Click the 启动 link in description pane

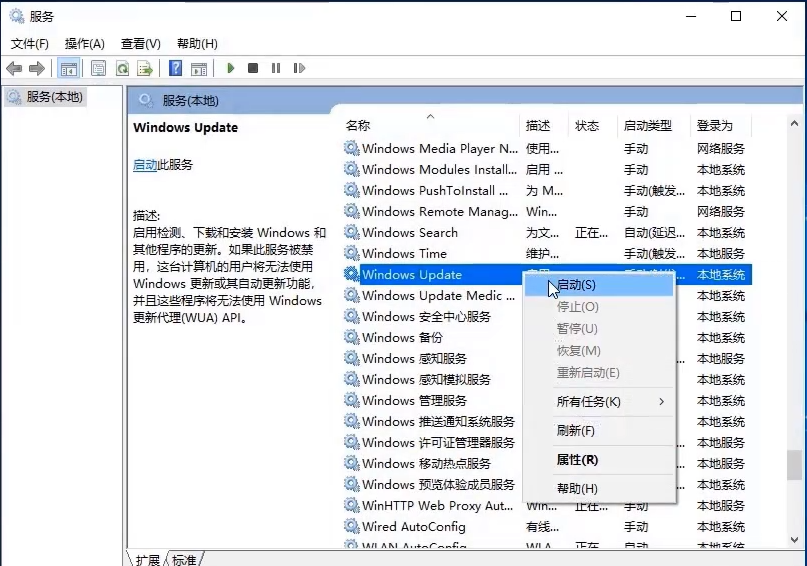coord(145,165)
